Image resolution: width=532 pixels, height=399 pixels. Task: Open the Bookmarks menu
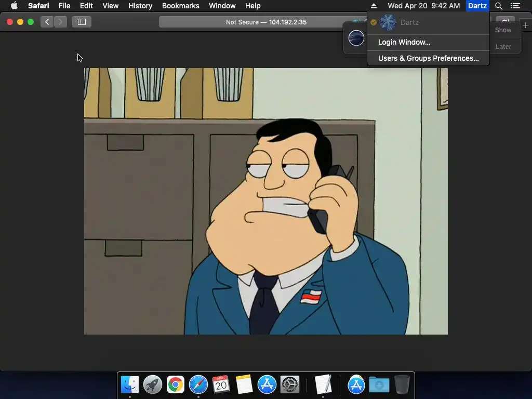(x=180, y=6)
